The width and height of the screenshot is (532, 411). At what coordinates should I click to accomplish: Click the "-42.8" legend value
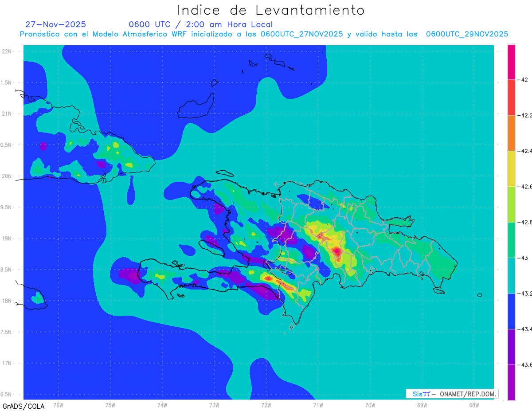tap(525, 222)
